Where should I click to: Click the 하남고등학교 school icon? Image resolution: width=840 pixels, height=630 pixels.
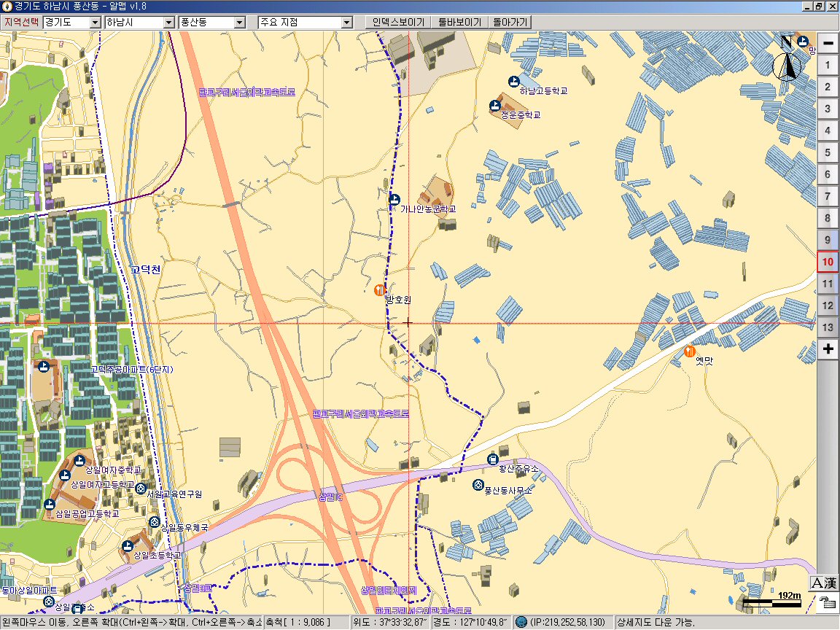(513, 81)
